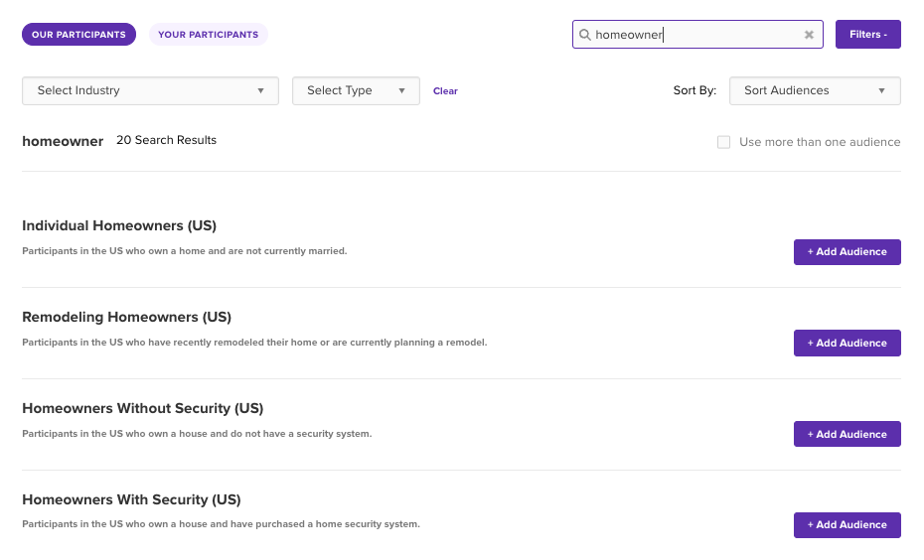The image size is (924, 560).
Task: Add Individual Homeowners (US) audience
Action: 847,252
